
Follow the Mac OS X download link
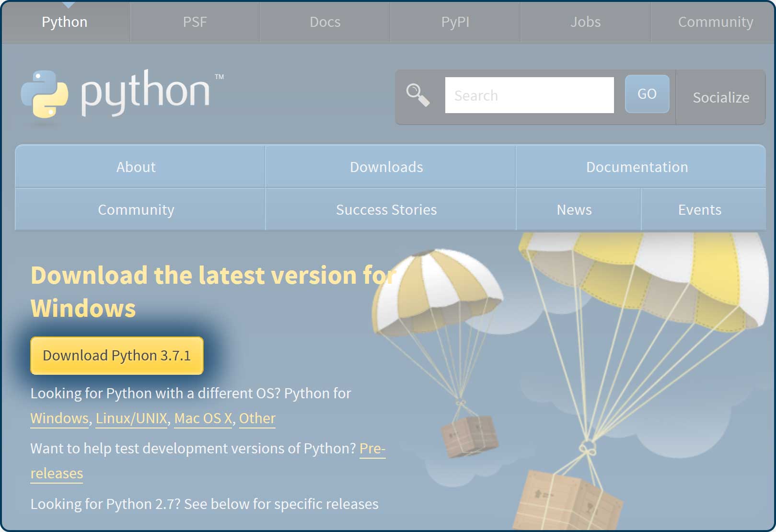click(203, 418)
